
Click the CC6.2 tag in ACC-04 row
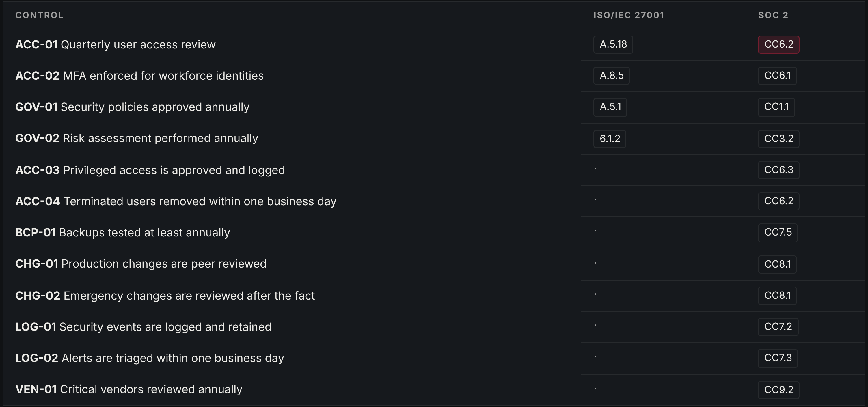778,201
